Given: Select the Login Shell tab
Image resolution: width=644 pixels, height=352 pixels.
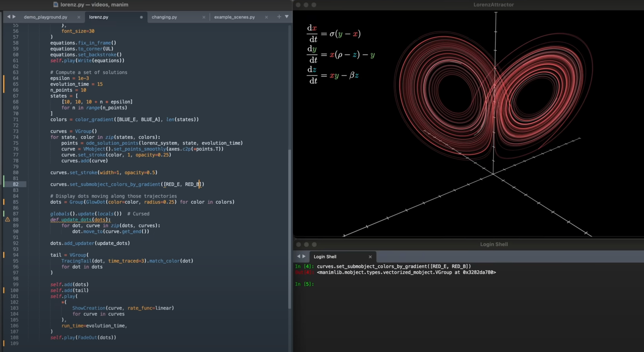Looking at the screenshot, I should pos(325,257).
